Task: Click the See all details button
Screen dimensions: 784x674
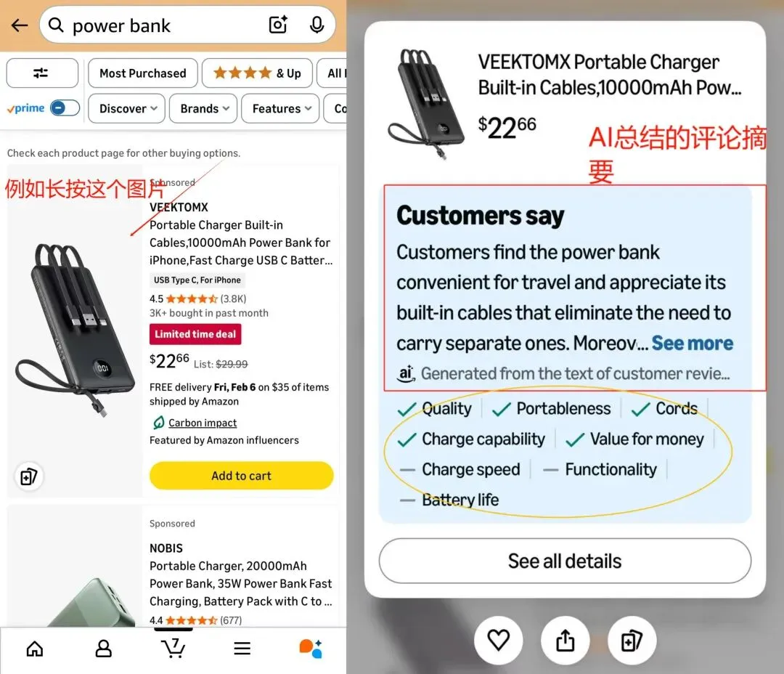Action: pos(565,561)
